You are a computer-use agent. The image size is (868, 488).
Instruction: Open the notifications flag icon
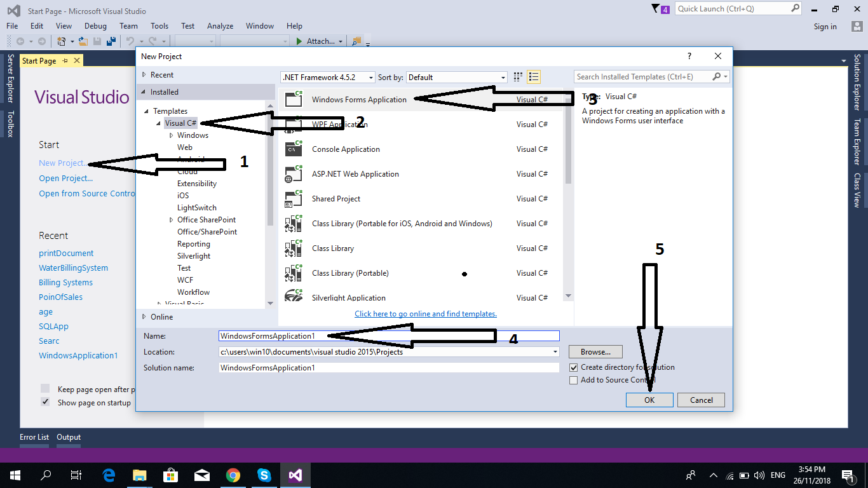click(656, 9)
